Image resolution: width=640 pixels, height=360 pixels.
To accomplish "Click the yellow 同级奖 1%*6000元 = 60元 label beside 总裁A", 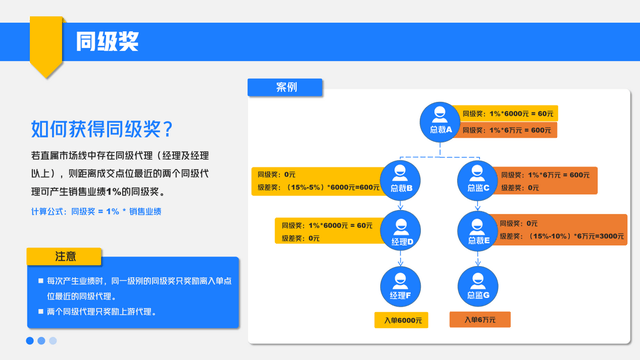I will point(507,113).
